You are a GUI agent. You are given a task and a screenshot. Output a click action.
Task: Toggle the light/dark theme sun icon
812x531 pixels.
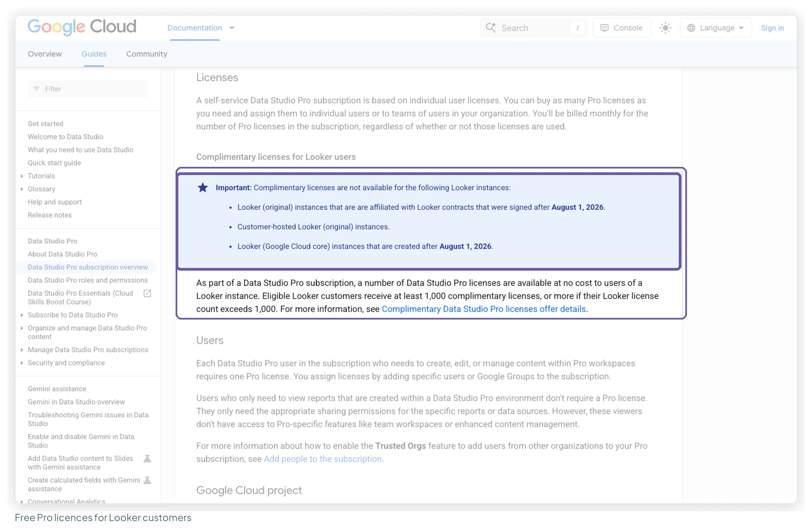665,28
